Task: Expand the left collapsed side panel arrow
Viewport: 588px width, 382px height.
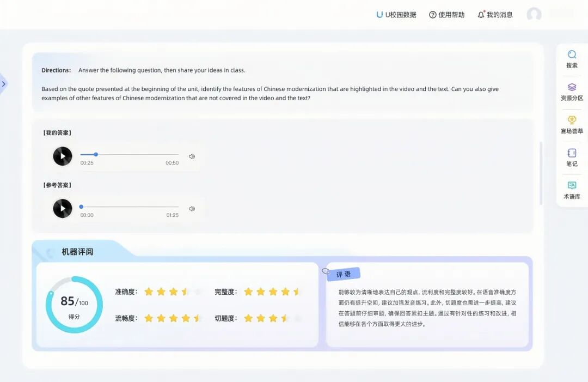Action: pyautogui.click(x=4, y=84)
